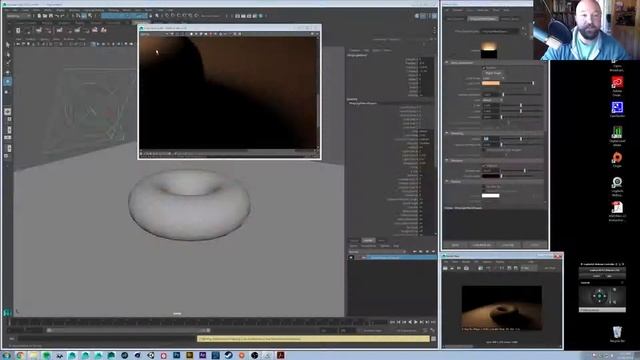Click the Load Attributes button
Viewport: 640px width, 360px height.
[x=482, y=245]
